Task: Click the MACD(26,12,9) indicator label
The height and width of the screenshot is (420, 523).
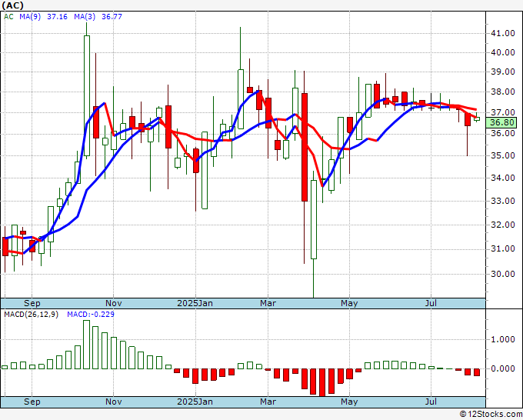Action: [31, 315]
